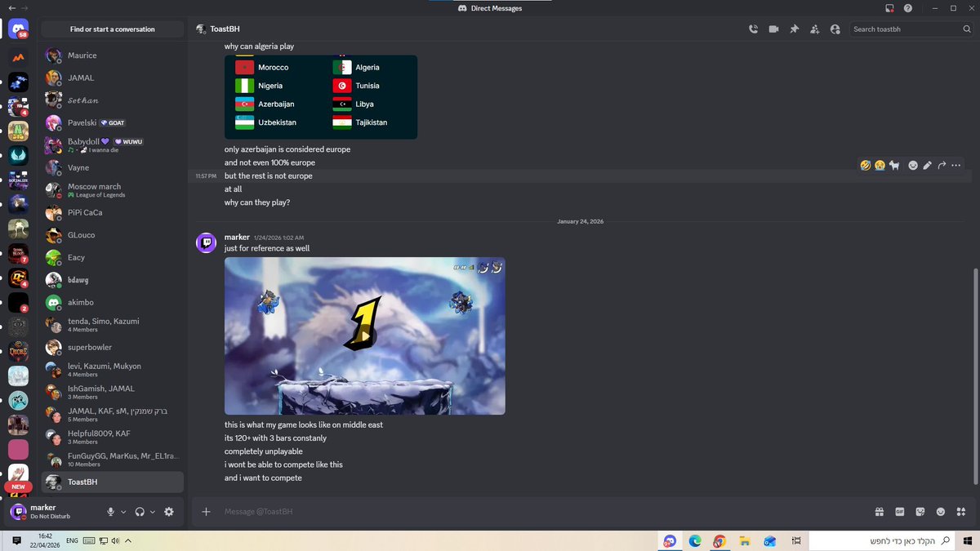Open the attachment plus button

coord(206,512)
